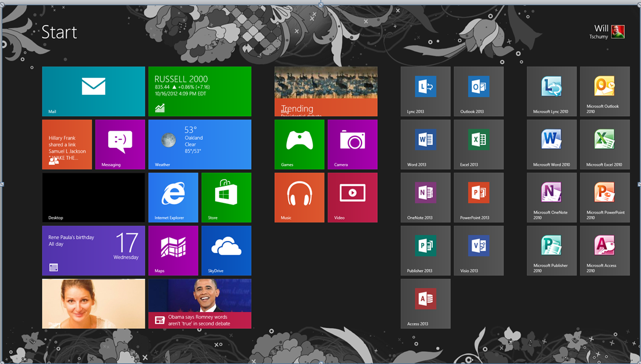Open the Obama Romney news headline tile
The height and width of the screenshot is (364, 641).
click(200, 303)
